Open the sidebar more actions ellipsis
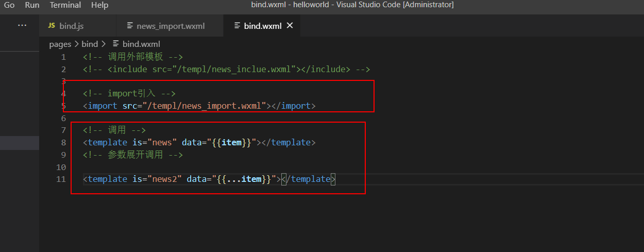Image resolution: width=644 pixels, height=252 pixels. 22,25
